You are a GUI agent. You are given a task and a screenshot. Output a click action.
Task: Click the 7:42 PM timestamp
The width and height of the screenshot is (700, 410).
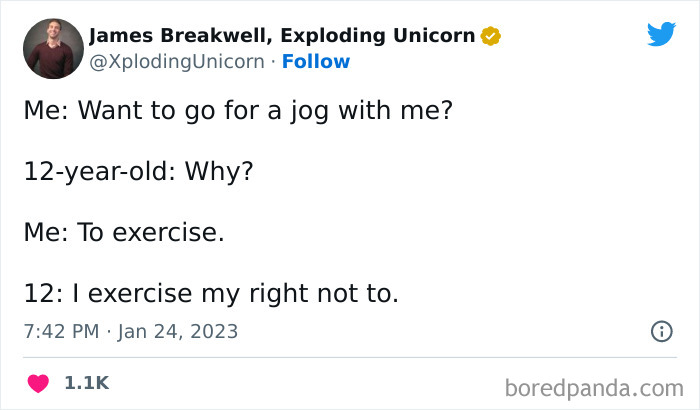tap(61, 331)
